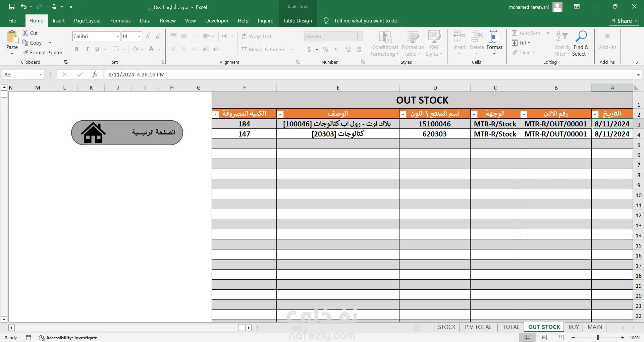Screen dimensions: 644x342
Task: Click the Undo arrow icon
Action: [23, 7]
